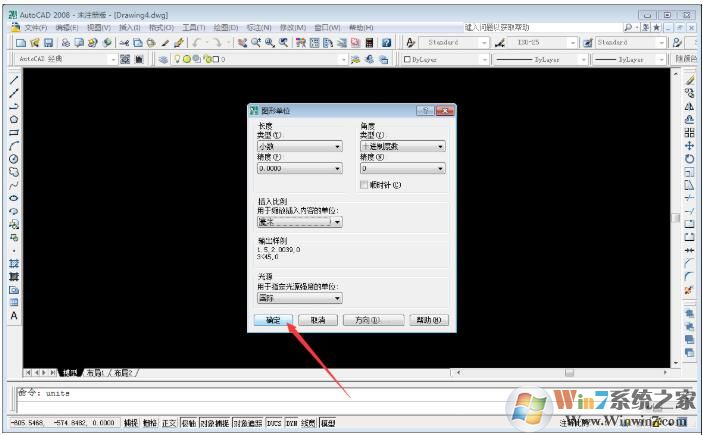Click the Move tool in modify toolbar
The image size is (703, 435).
689,145
